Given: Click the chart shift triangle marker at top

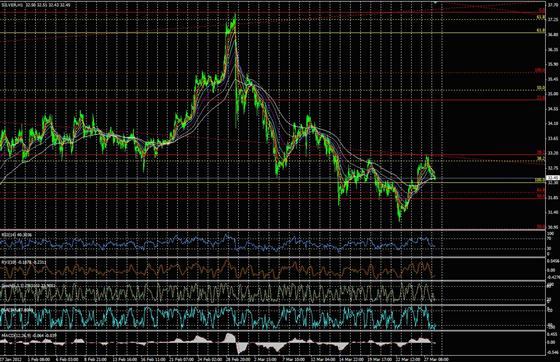Looking at the screenshot, I should (435, 2).
